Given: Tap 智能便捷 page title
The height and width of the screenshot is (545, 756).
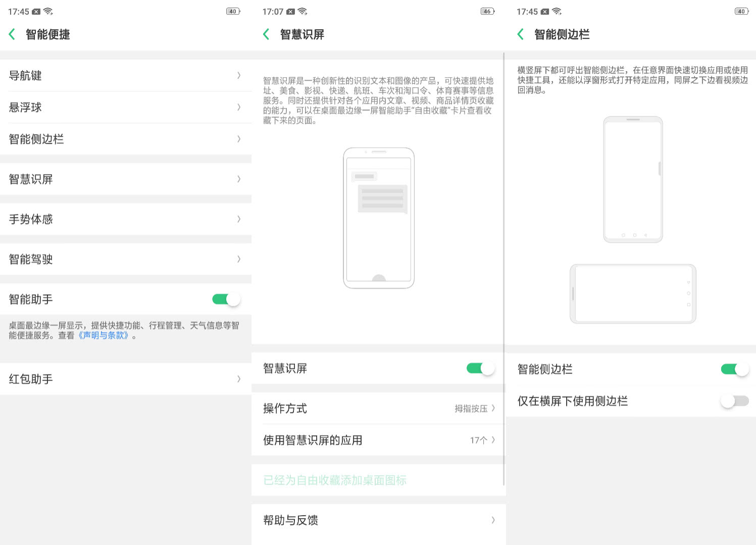Looking at the screenshot, I should coord(47,34).
